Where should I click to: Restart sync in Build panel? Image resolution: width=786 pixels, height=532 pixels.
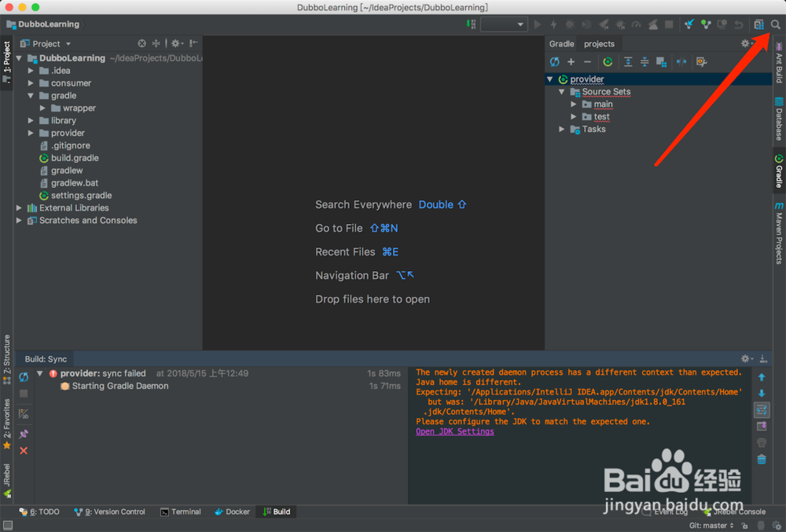click(x=24, y=376)
